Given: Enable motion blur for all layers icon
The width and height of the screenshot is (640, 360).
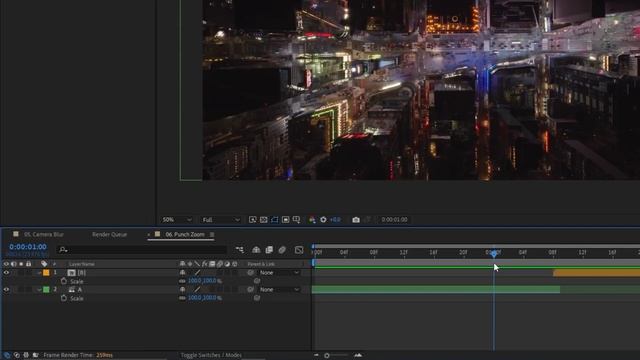Looking at the screenshot, I should [x=282, y=250].
